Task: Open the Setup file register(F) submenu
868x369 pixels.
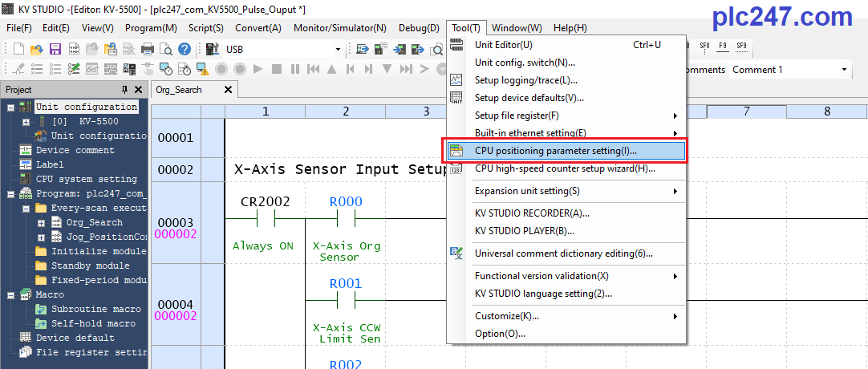Action: click(x=566, y=116)
